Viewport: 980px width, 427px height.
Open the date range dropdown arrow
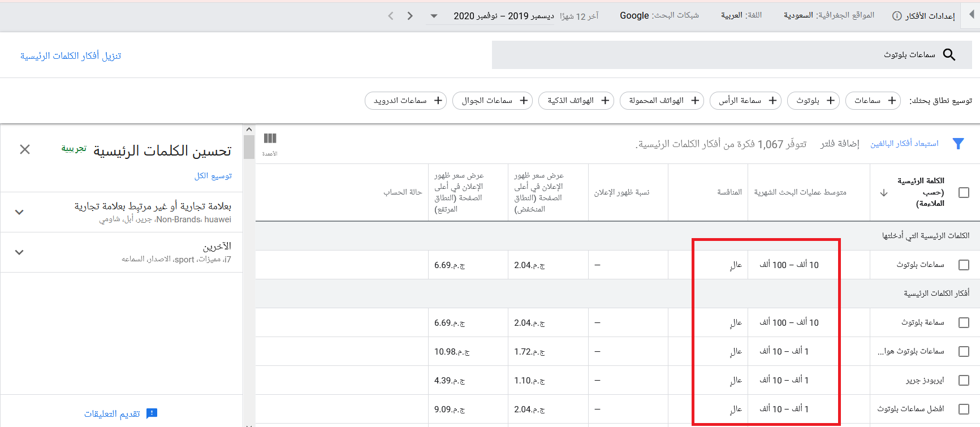pos(434,16)
